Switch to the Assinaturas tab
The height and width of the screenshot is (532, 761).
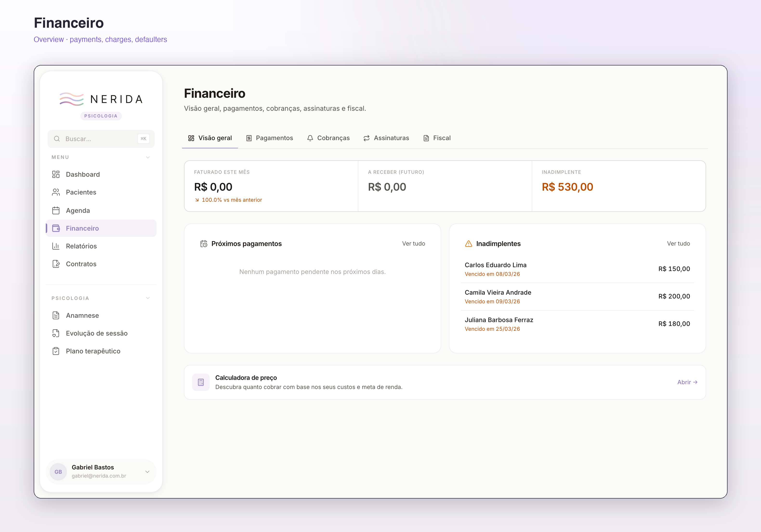point(386,138)
